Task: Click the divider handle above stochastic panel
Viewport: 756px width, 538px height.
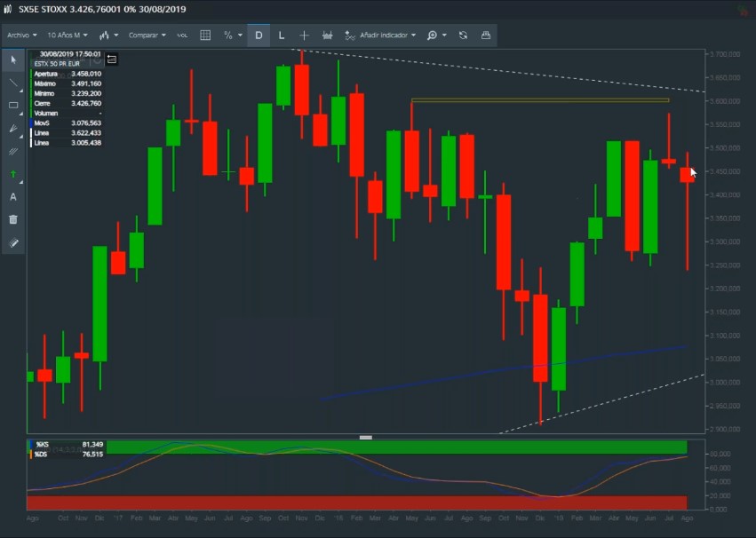Action: point(365,437)
